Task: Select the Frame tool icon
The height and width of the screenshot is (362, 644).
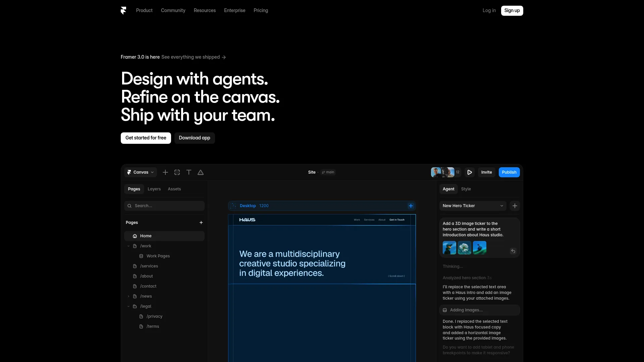Action: pyautogui.click(x=177, y=172)
